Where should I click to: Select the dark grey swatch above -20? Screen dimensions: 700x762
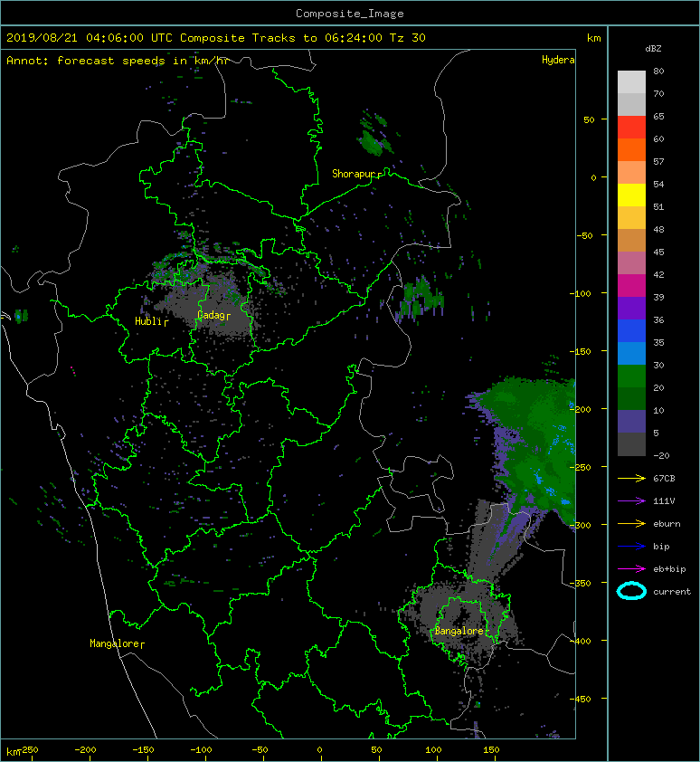(x=631, y=444)
